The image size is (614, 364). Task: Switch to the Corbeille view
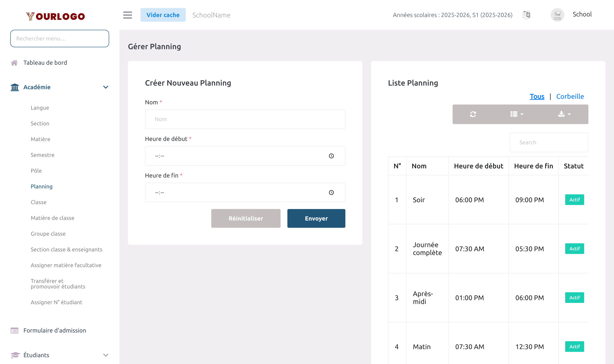tap(570, 96)
